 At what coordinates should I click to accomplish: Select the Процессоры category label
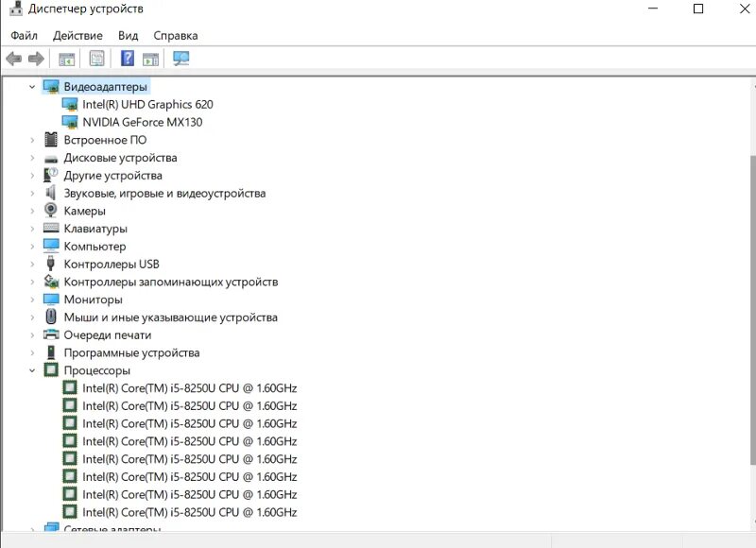[x=97, y=370]
